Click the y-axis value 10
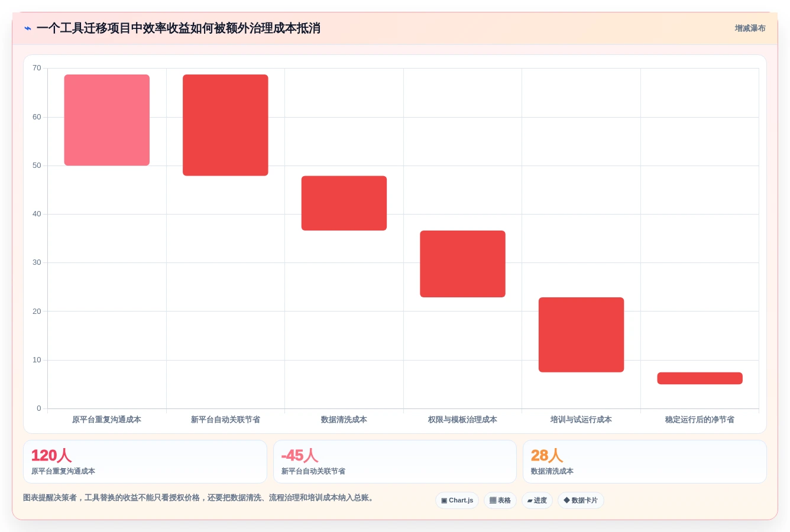The image size is (790, 532). pyautogui.click(x=37, y=360)
